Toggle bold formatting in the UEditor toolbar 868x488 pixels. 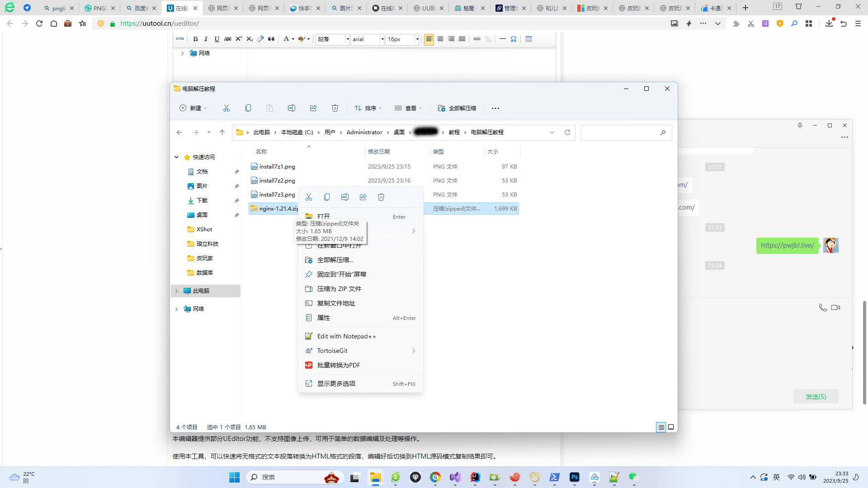(195, 39)
